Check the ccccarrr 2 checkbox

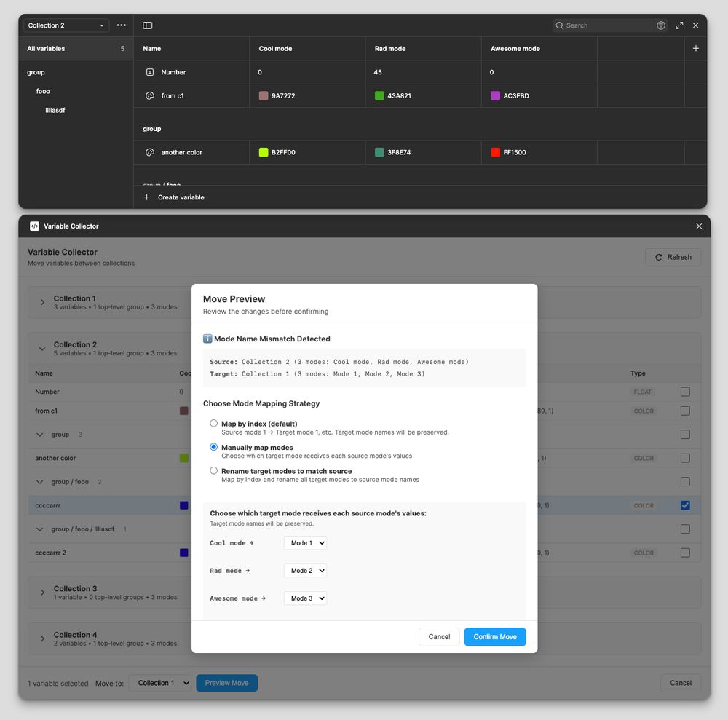tap(685, 553)
